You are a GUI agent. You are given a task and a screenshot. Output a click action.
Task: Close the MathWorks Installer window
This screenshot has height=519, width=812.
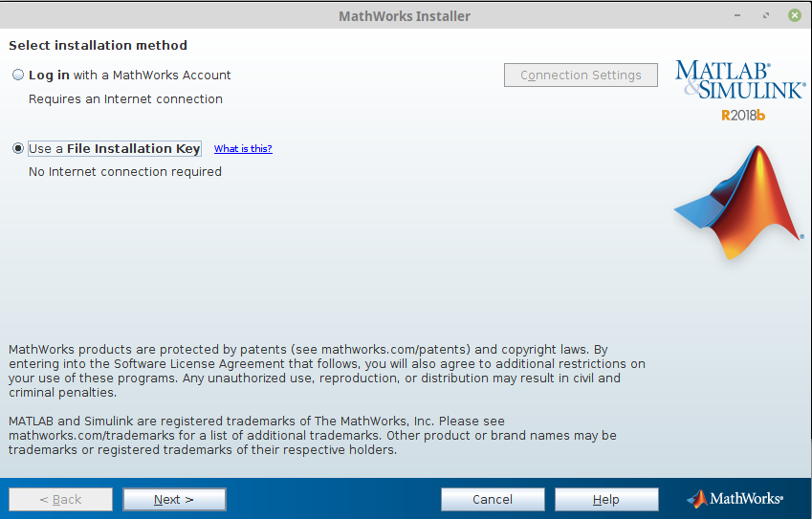(794, 16)
